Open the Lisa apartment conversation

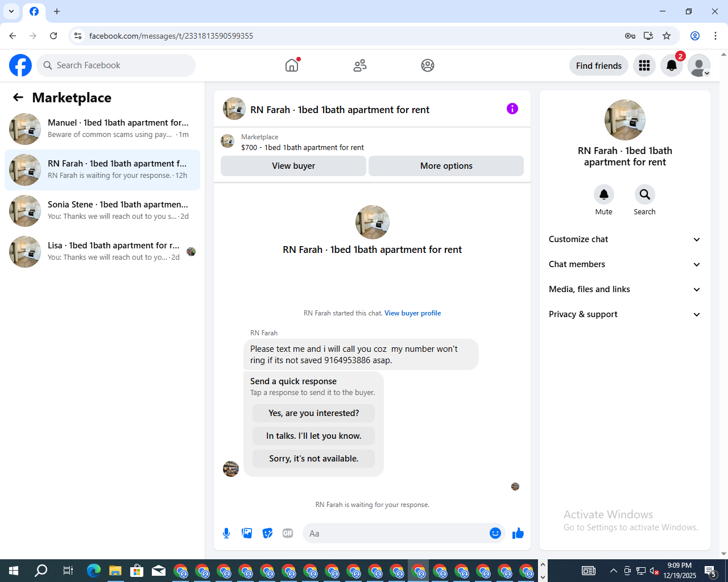click(x=102, y=252)
